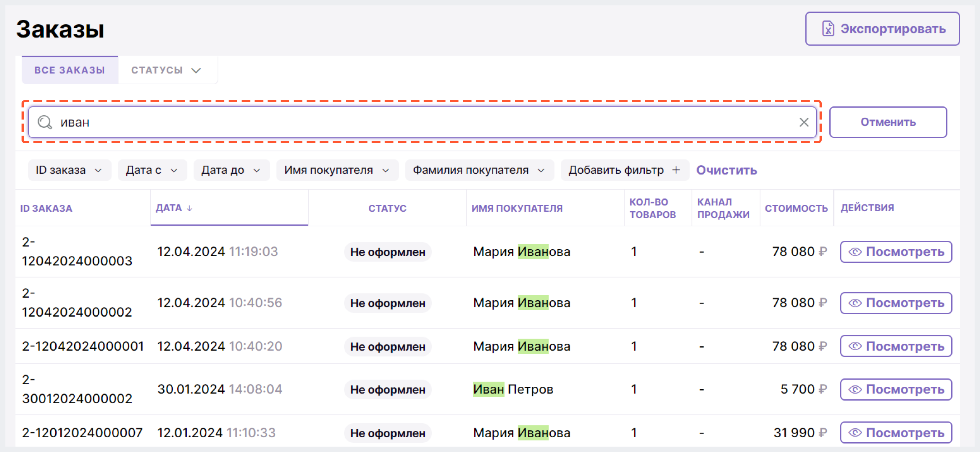Click date 30.01.2024 14:08:04
This screenshot has width=980, height=452.
click(x=219, y=389)
